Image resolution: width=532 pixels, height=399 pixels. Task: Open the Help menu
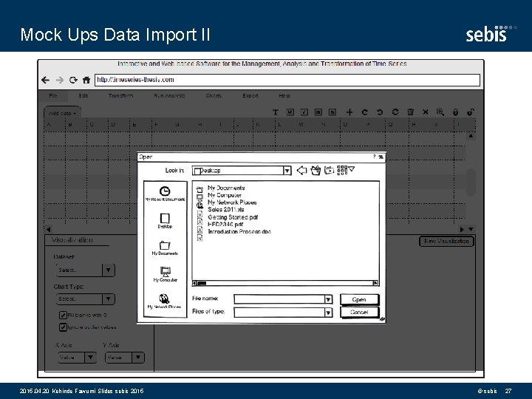284,95
